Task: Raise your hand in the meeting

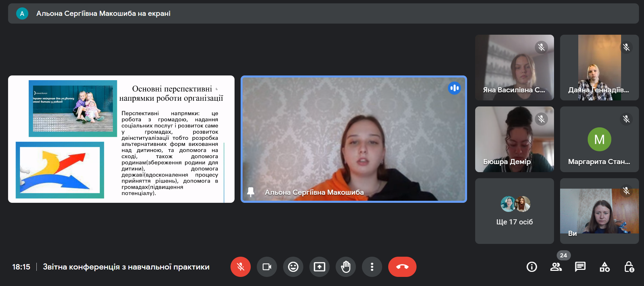Action: point(345,267)
